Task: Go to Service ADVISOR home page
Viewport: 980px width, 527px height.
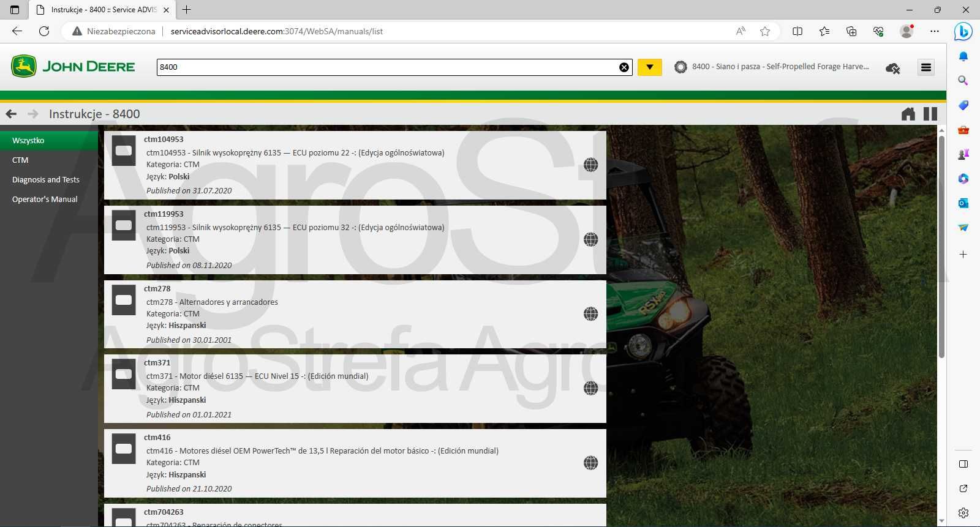Action: click(x=908, y=114)
